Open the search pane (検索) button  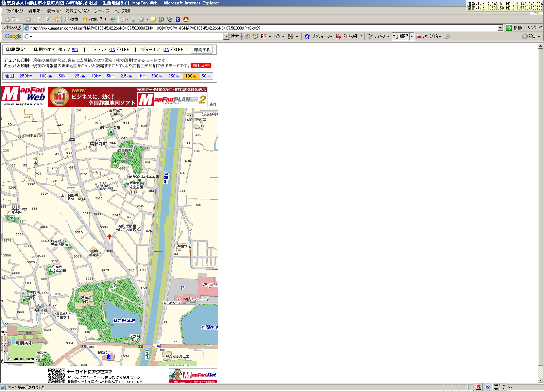[x=71, y=19]
